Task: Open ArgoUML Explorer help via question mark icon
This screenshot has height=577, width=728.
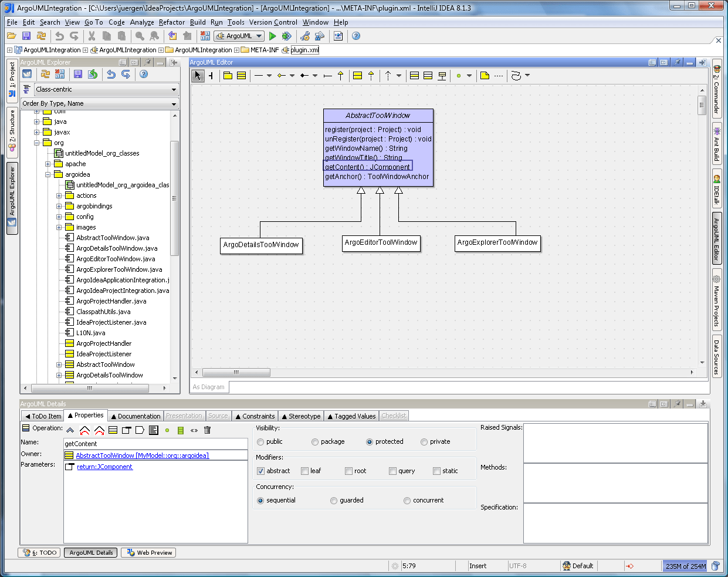Action: pyautogui.click(x=144, y=74)
